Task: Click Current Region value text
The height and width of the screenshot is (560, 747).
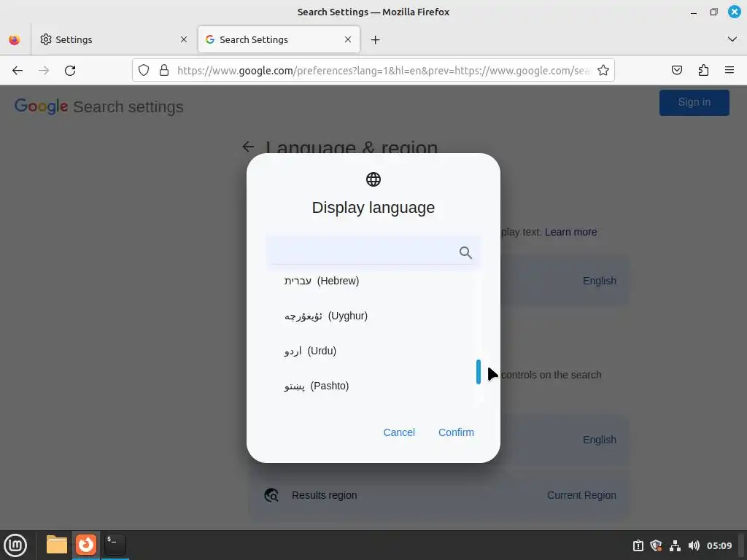Action: coord(581,495)
